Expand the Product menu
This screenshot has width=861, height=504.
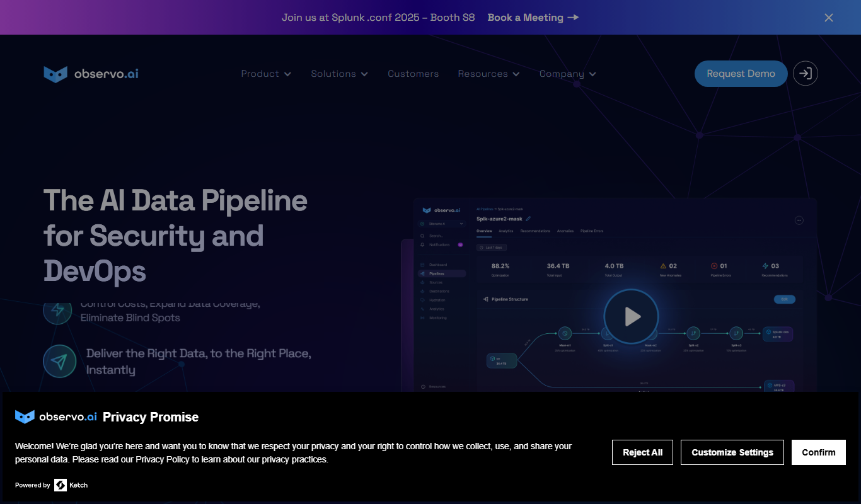click(266, 74)
